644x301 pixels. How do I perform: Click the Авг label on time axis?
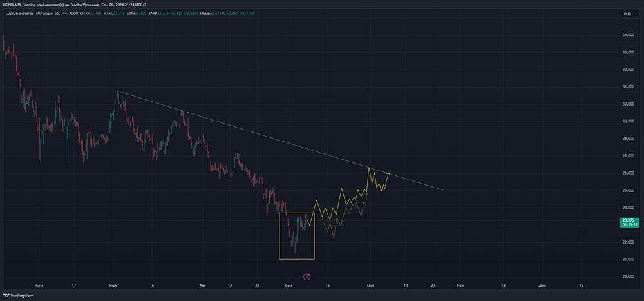click(x=202, y=285)
